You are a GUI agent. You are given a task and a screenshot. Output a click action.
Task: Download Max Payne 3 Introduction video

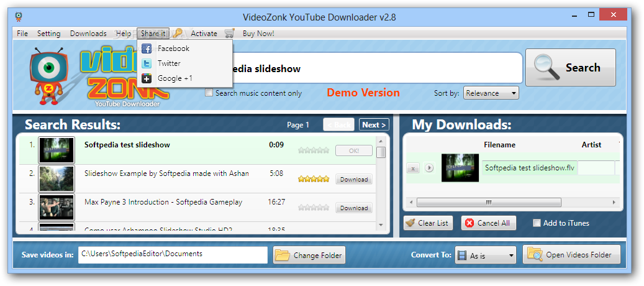tap(354, 208)
